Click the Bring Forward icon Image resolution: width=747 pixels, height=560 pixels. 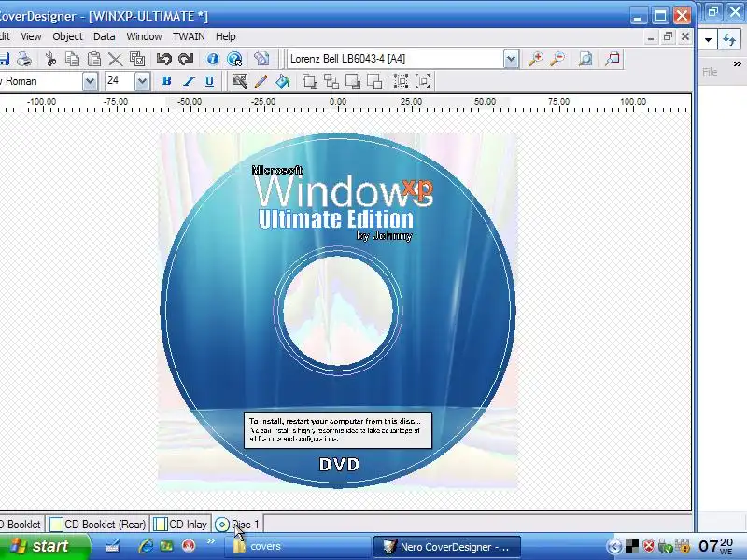pyautogui.click(x=331, y=81)
